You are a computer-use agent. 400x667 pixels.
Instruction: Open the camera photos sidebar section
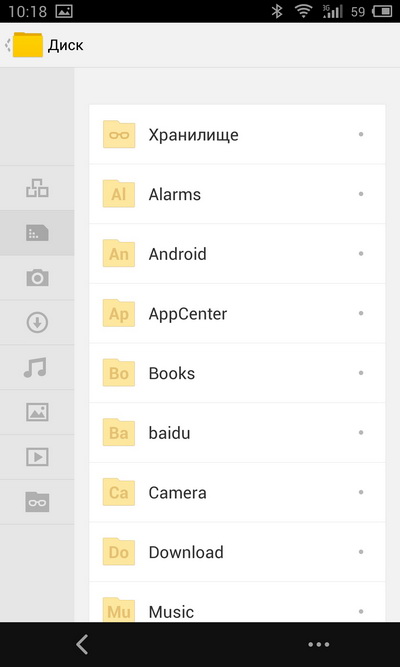point(37,278)
